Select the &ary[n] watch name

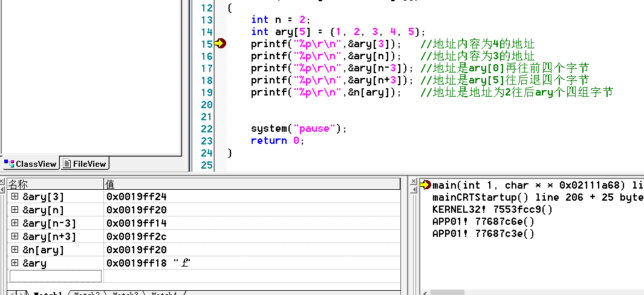[x=44, y=210]
